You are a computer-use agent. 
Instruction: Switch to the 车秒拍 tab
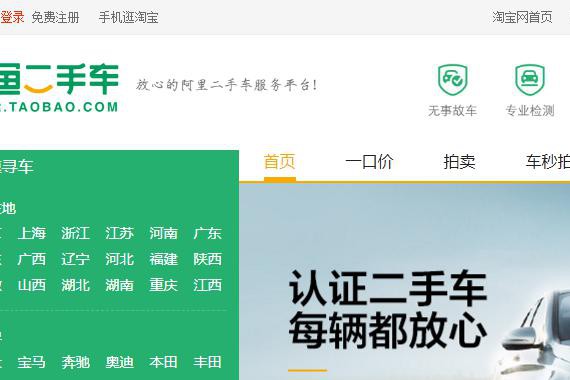(547, 162)
